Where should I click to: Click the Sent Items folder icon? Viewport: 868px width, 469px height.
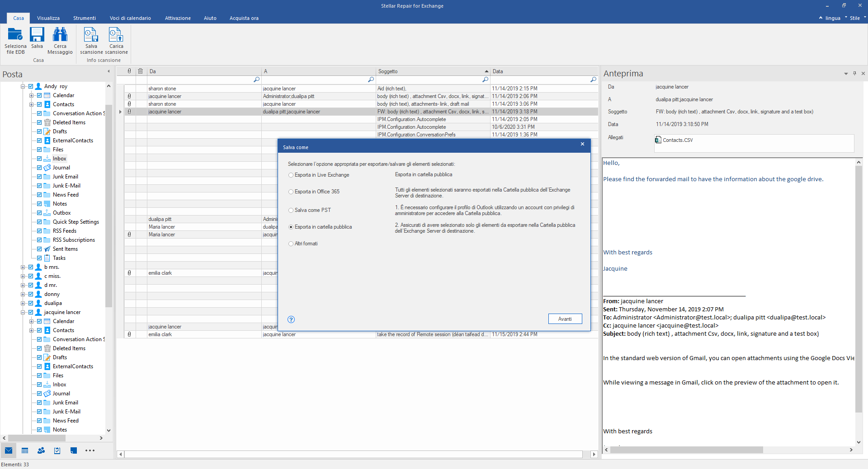47,249
